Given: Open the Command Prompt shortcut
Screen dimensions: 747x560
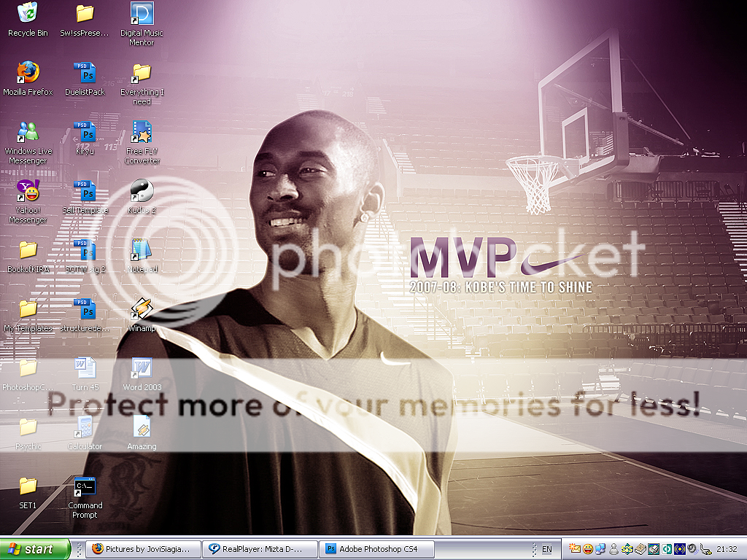Looking at the screenshot, I should tap(85, 487).
